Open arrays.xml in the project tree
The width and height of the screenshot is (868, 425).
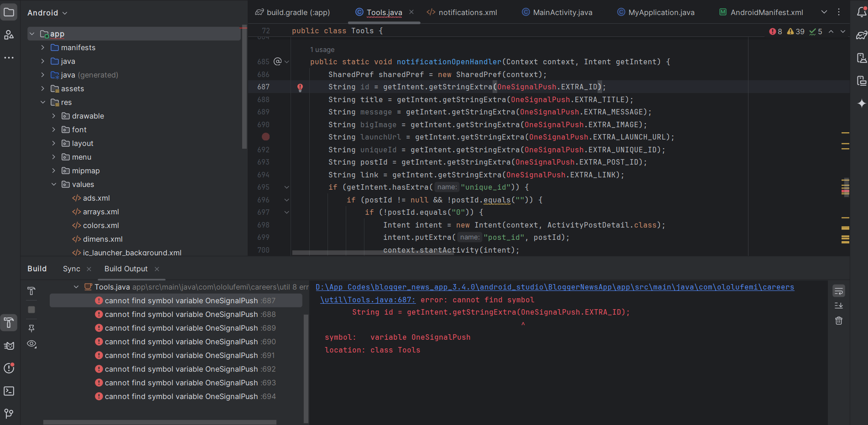pyautogui.click(x=101, y=212)
